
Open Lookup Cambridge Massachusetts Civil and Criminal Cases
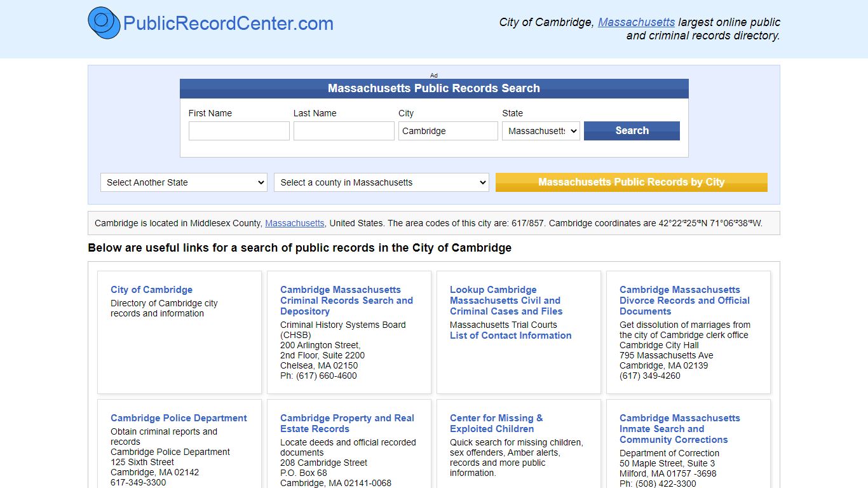tap(506, 301)
